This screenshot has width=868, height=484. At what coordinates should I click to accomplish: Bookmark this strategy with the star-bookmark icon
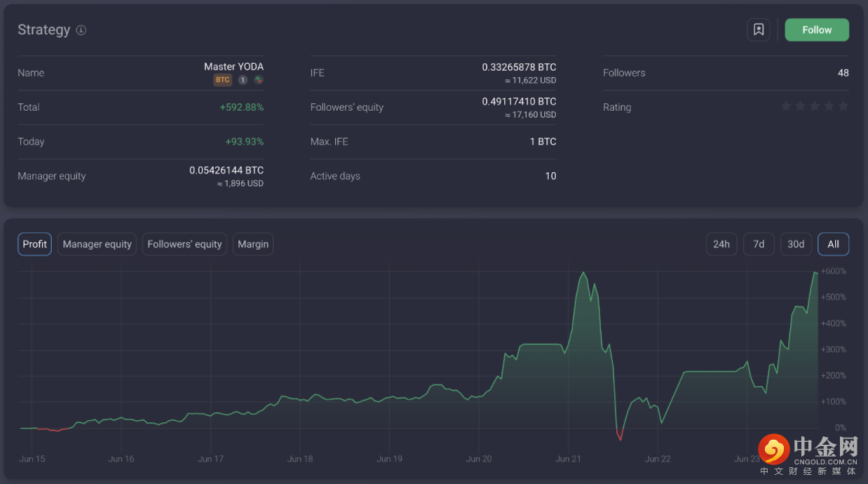point(758,30)
